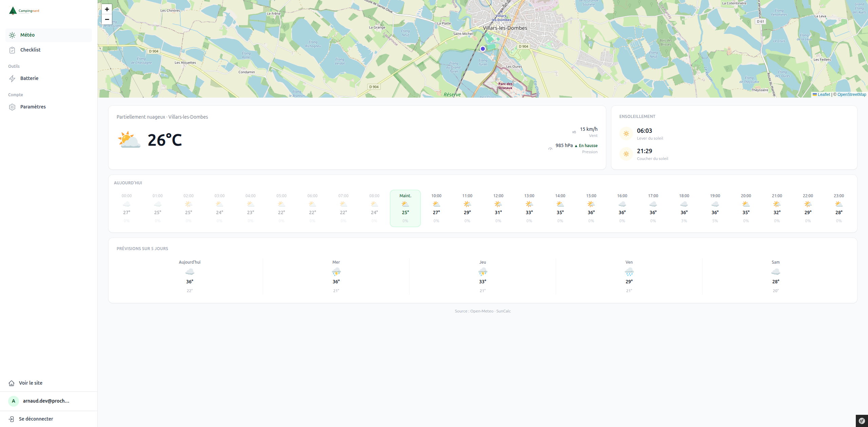Click the 18:00 precipitation 3% value
868x427 pixels.
click(x=684, y=221)
